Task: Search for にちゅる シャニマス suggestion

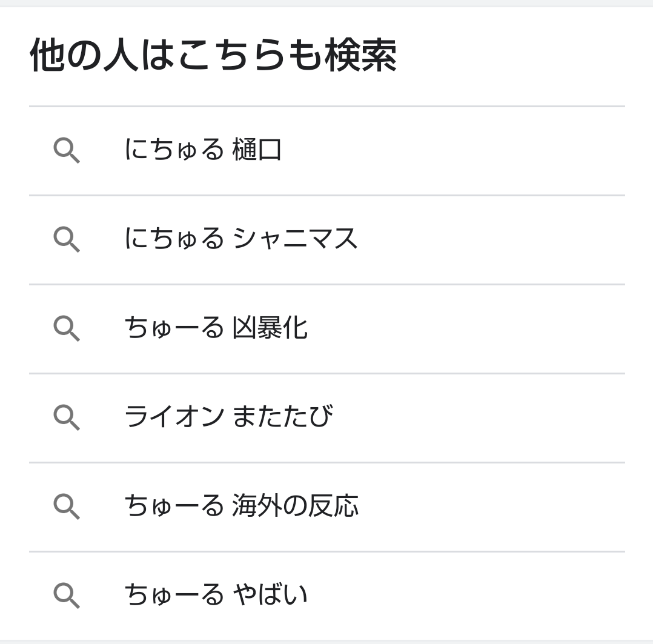Action: click(240, 239)
